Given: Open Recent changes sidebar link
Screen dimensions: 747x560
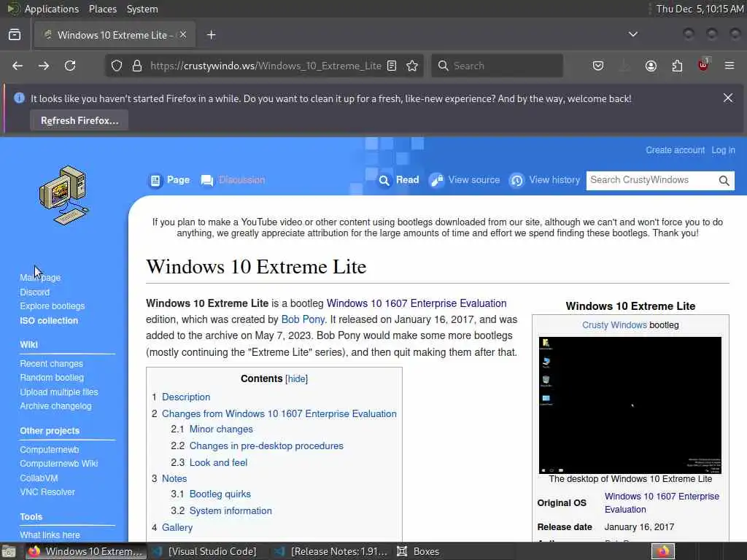Looking at the screenshot, I should [x=52, y=364].
